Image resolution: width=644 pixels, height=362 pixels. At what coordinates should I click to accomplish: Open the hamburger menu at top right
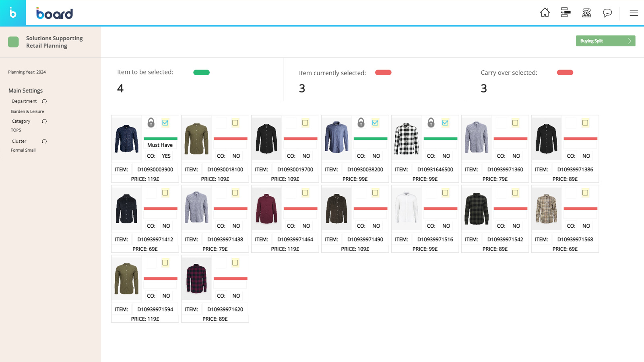634,13
